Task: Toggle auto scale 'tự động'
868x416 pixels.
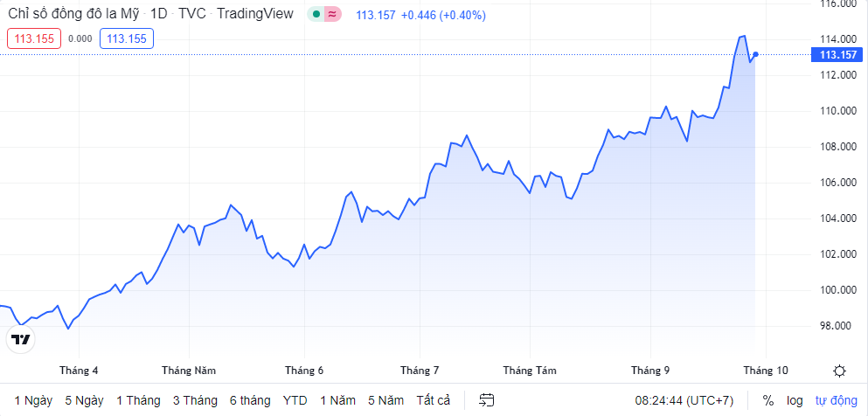Action: point(837,400)
